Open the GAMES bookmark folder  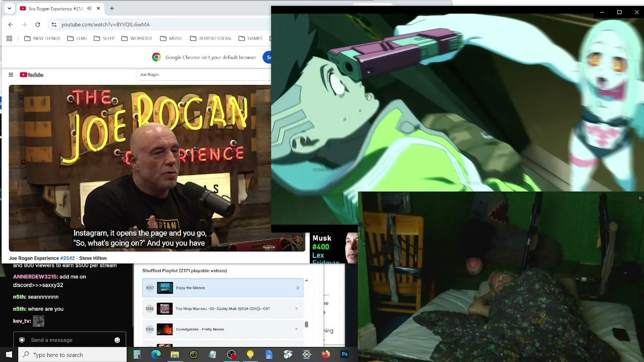point(251,38)
